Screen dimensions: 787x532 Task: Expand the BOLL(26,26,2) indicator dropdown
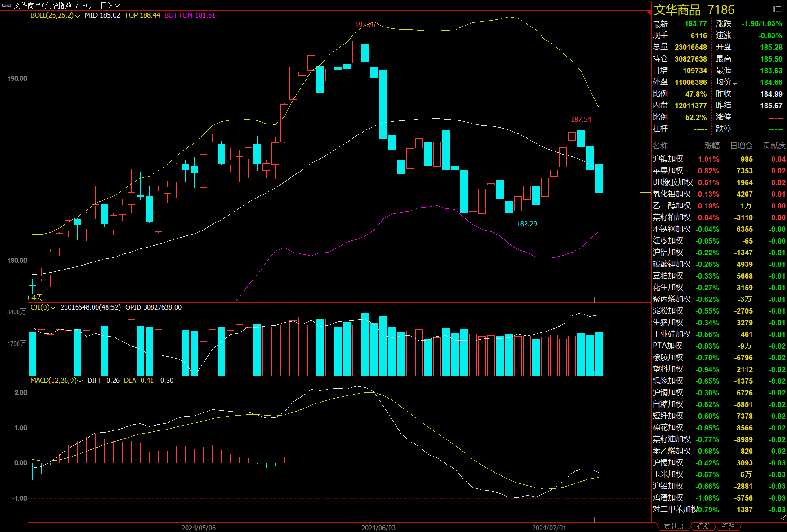(77, 16)
